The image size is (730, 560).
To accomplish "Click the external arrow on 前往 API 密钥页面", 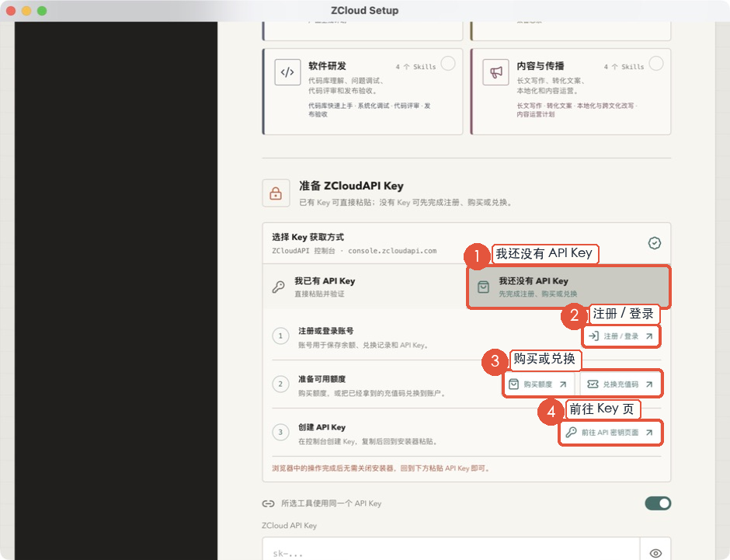I will (x=649, y=433).
